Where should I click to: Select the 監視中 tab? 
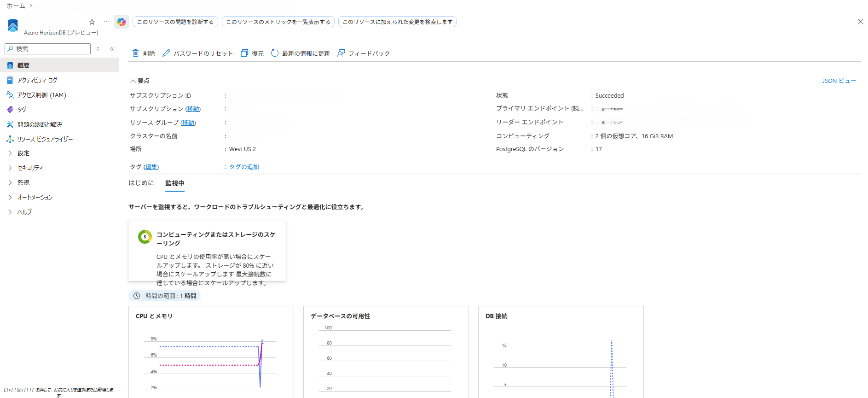pyautogui.click(x=175, y=183)
